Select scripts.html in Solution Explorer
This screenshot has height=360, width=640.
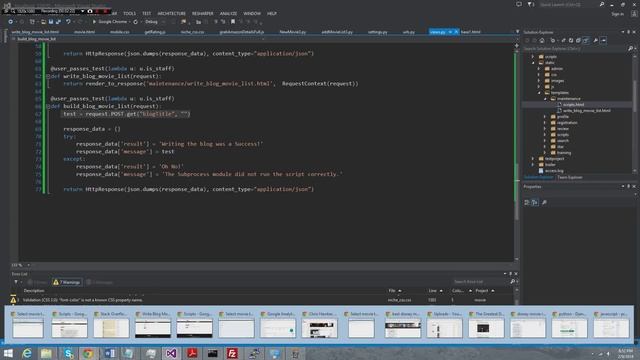573,105
